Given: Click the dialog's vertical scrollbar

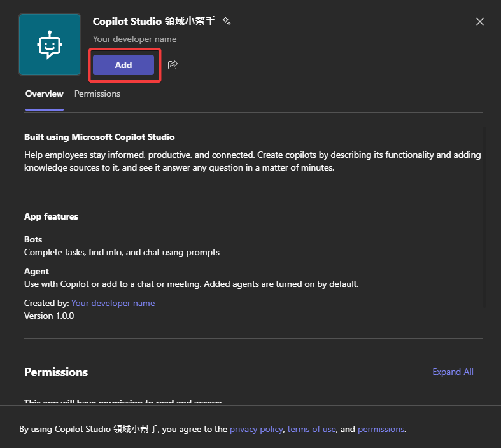Looking at the screenshot, I should [x=484, y=217].
